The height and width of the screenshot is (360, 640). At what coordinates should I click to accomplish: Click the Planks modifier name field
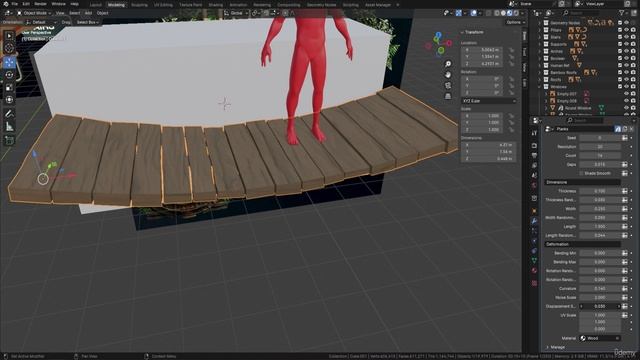(x=584, y=129)
